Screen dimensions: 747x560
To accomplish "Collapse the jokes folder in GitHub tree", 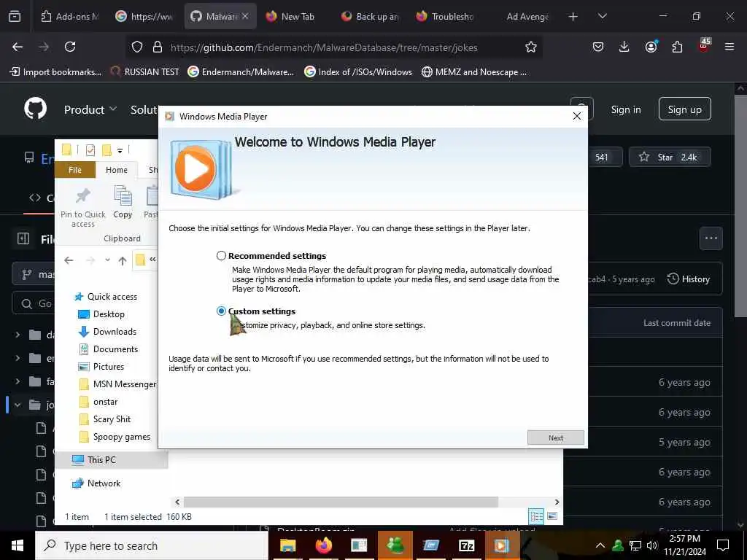I will (x=18, y=405).
